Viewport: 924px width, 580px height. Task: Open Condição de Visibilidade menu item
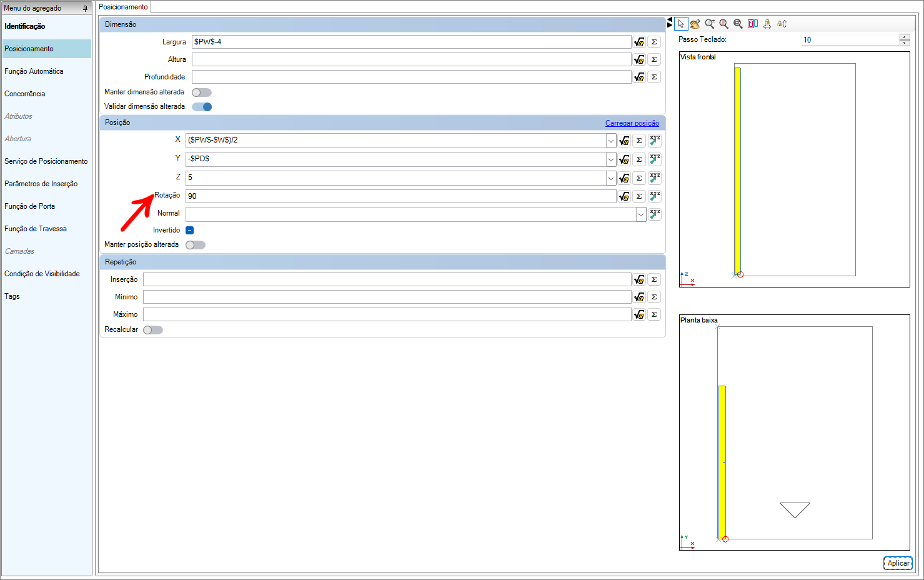(42, 274)
